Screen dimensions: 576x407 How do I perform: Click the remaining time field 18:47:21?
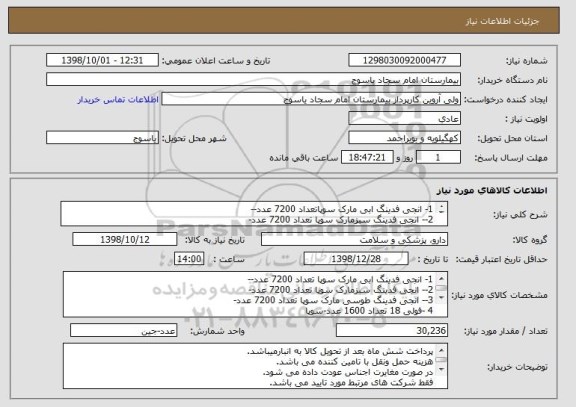tap(367, 158)
